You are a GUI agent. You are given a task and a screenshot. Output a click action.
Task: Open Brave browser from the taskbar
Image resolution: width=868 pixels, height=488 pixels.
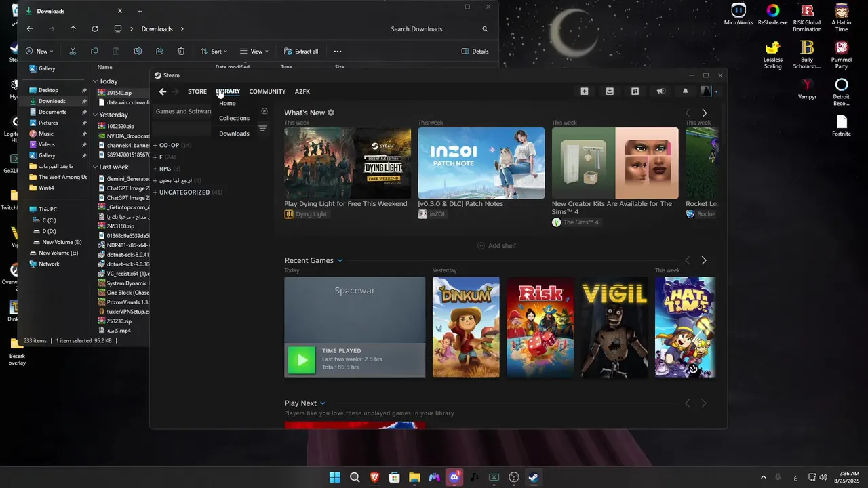pos(374,477)
